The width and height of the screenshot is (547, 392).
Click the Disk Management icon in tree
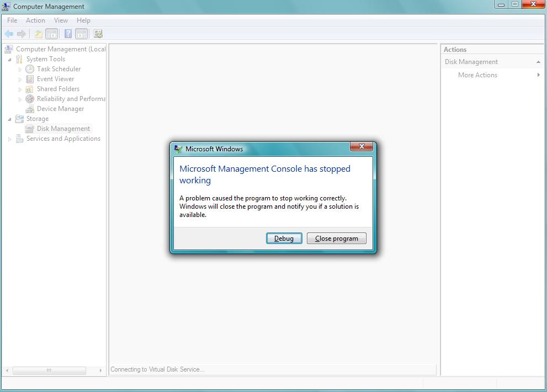pyautogui.click(x=30, y=129)
